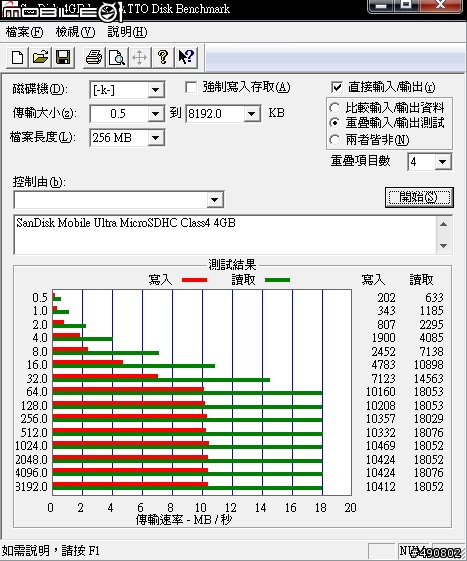Click the 寫入 results column header

[x=373, y=280]
